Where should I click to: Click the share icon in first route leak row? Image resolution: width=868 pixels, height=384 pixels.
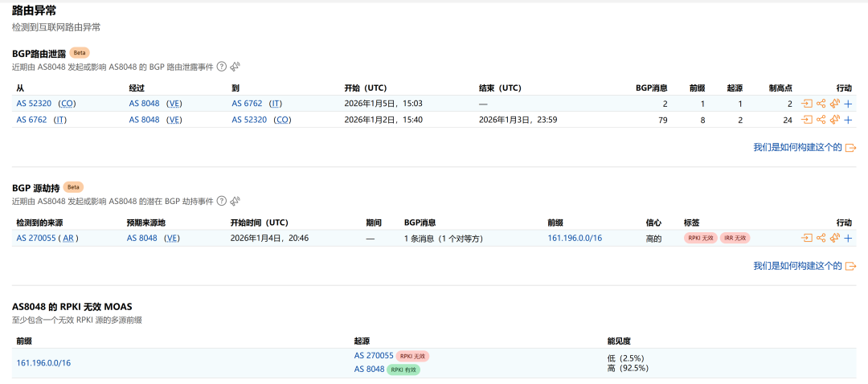[821, 104]
